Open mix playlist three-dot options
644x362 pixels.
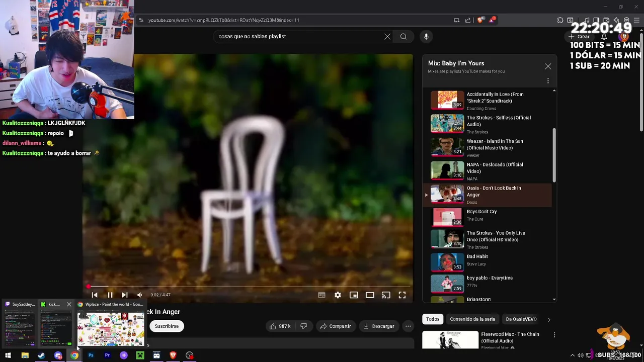(548, 80)
